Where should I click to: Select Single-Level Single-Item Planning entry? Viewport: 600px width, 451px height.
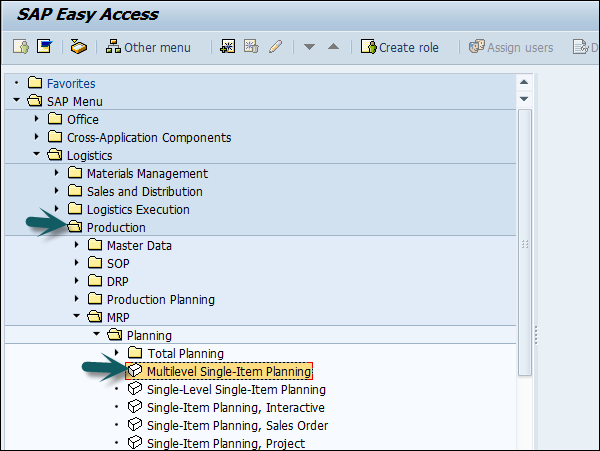[x=236, y=389]
